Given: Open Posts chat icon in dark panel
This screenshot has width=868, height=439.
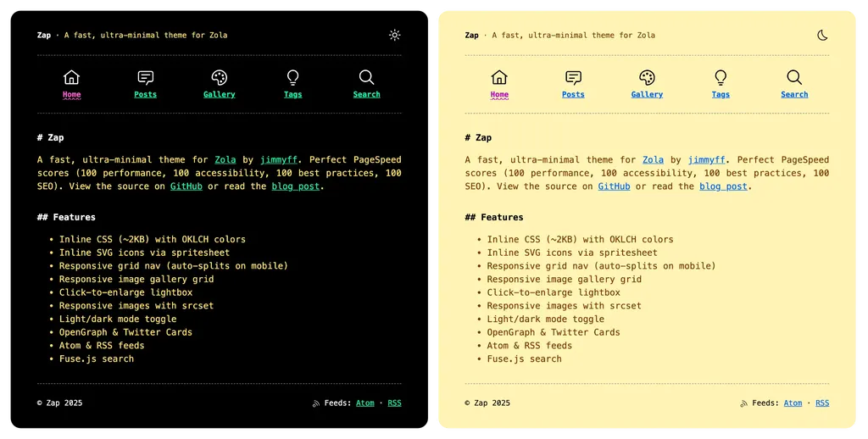Looking at the screenshot, I should (x=146, y=77).
